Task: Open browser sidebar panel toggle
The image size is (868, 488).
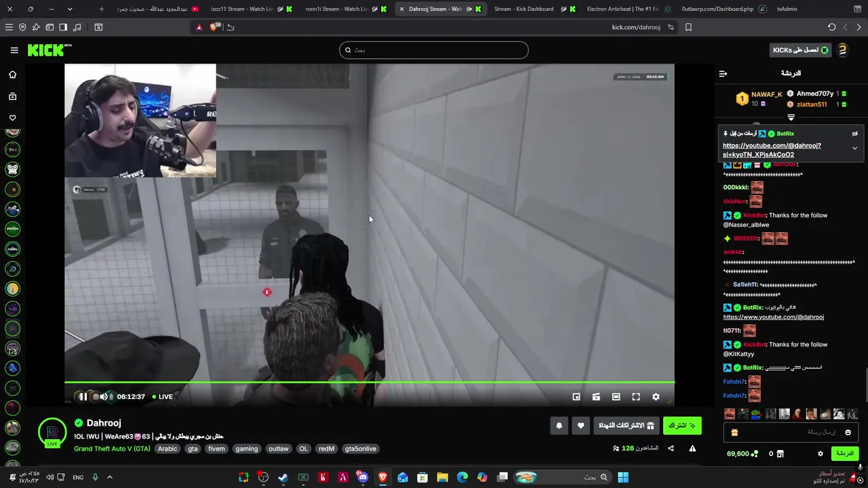Action: tap(63, 27)
